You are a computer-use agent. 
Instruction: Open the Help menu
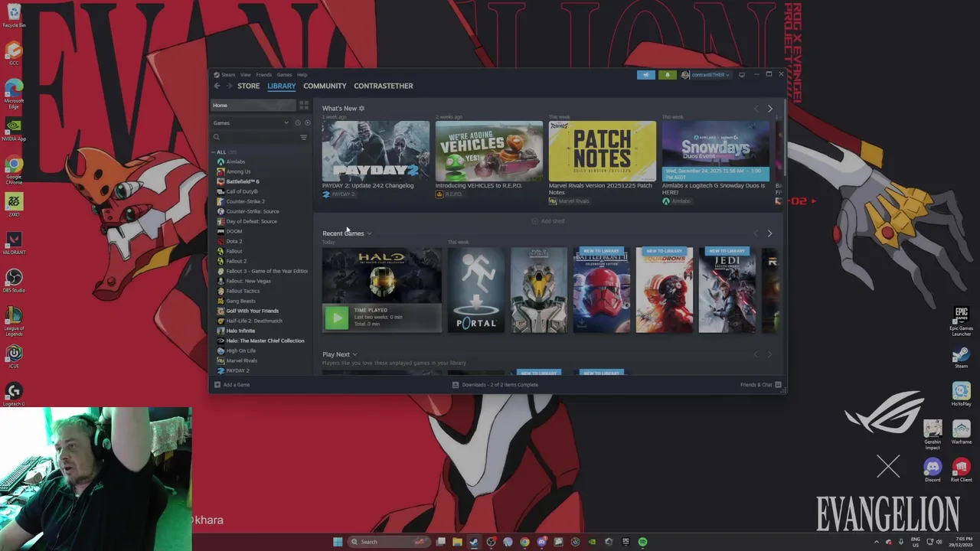coord(302,75)
